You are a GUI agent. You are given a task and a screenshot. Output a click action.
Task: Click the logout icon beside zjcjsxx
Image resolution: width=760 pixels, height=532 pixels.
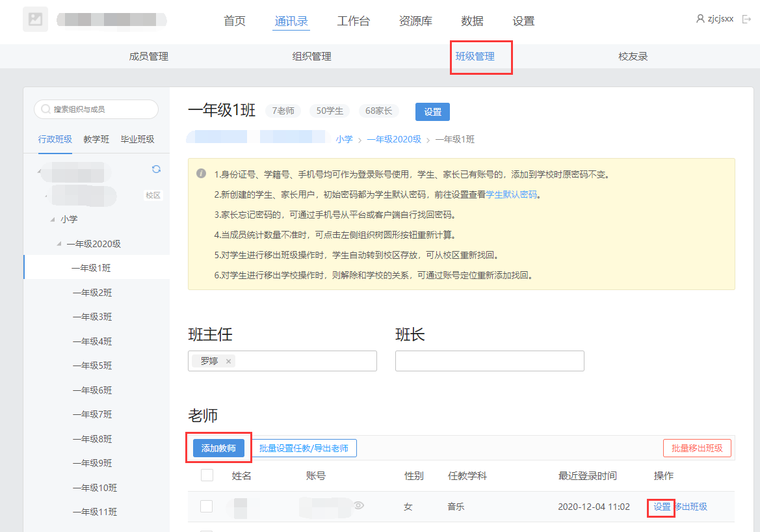point(746,20)
